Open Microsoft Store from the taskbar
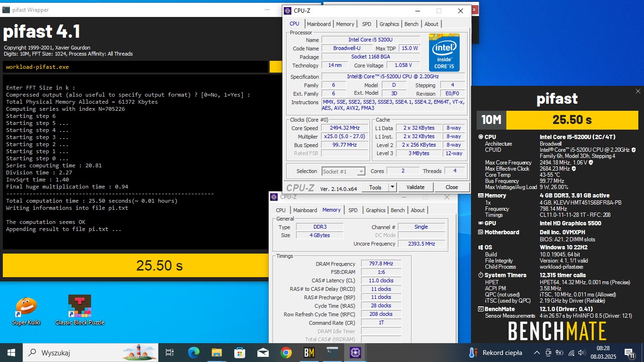 tap(239, 352)
